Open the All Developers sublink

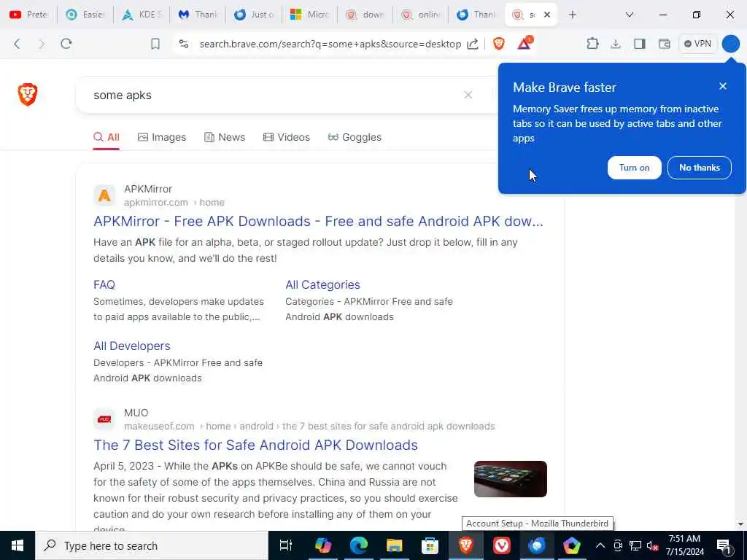tap(132, 346)
